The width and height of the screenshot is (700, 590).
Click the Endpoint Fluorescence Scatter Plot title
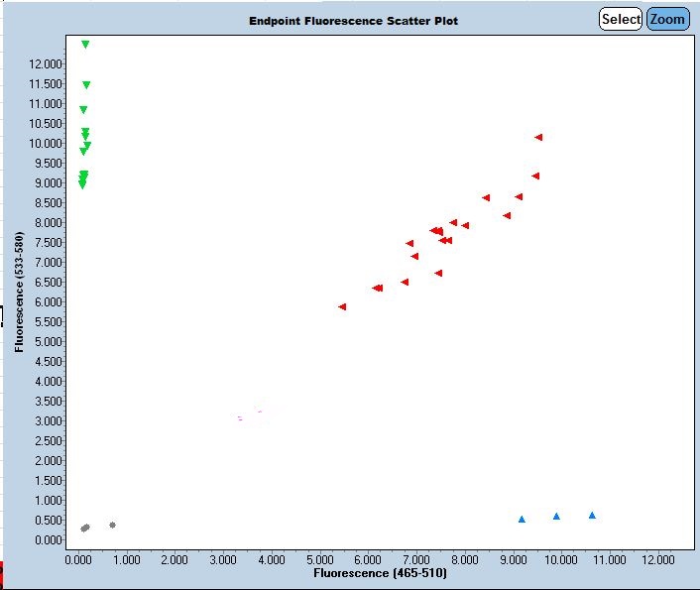point(353,21)
